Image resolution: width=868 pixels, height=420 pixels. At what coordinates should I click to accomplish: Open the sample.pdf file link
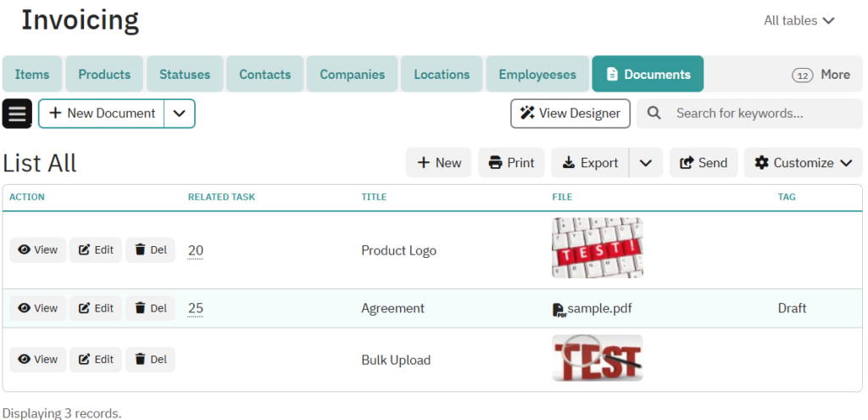[x=598, y=309]
